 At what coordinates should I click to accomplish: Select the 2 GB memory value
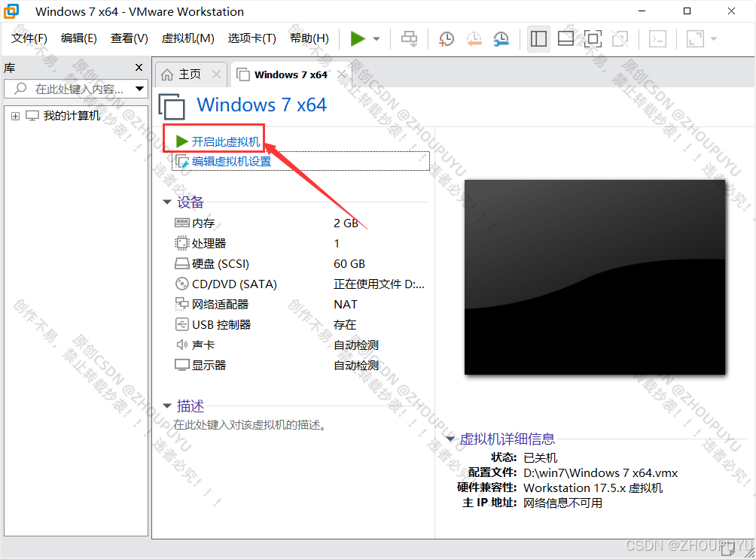click(346, 223)
